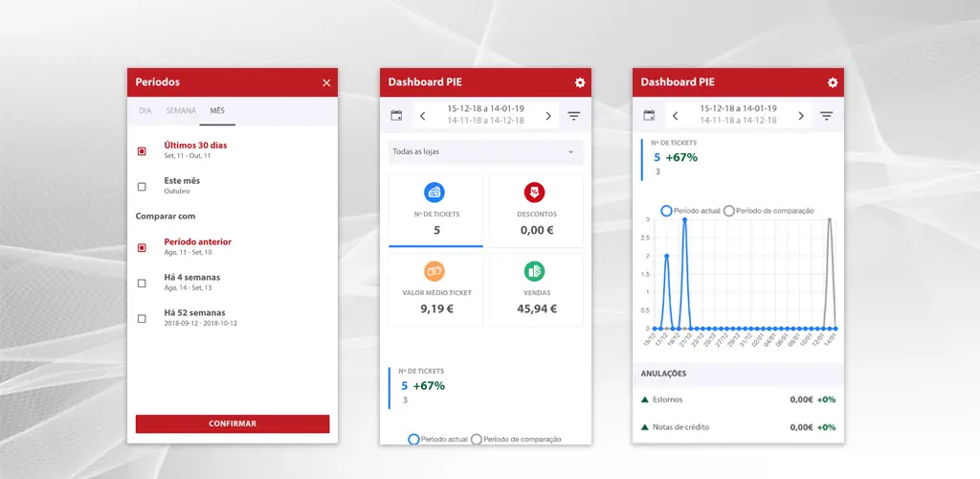The width and height of the screenshot is (980, 479).
Task: Click the grey comparison peak near 14/01
Action: click(x=830, y=219)
